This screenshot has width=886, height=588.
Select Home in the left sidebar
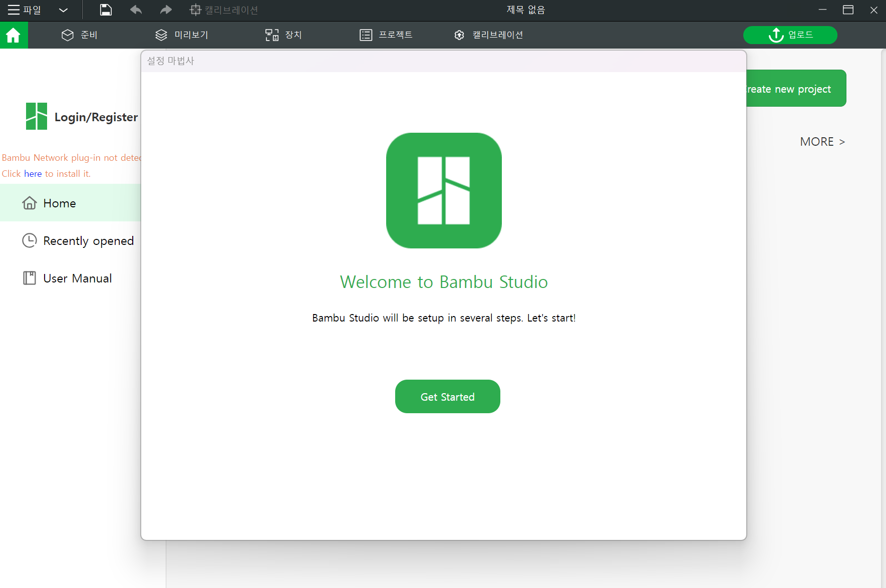coord(71,203)
